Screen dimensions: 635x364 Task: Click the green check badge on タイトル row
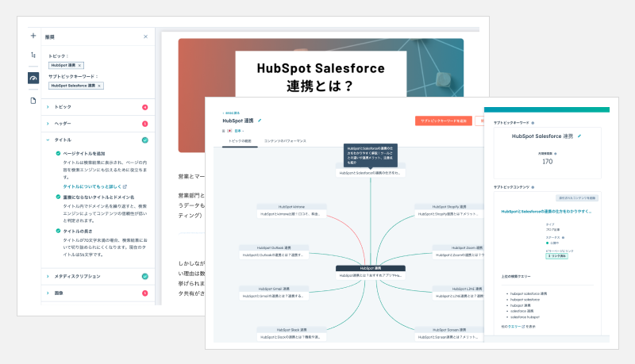click(145, 140)
